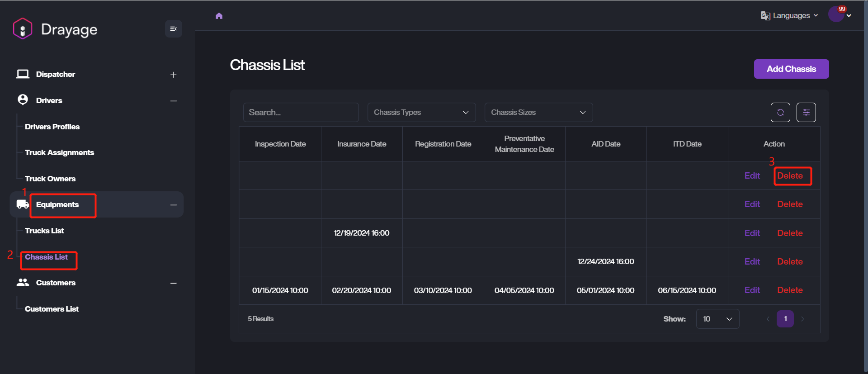Delete the first chassis row

(790, 176)
